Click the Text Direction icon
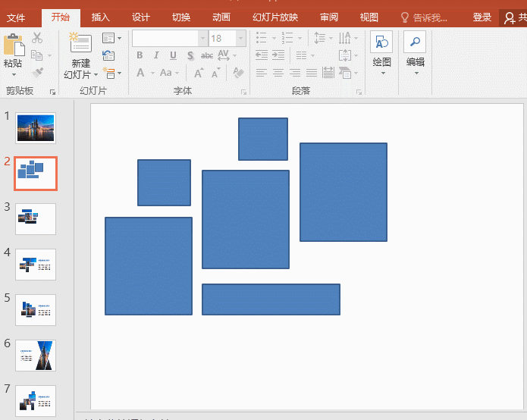The height and width of the screenshot is (420, 527). [x=345, y=38]
